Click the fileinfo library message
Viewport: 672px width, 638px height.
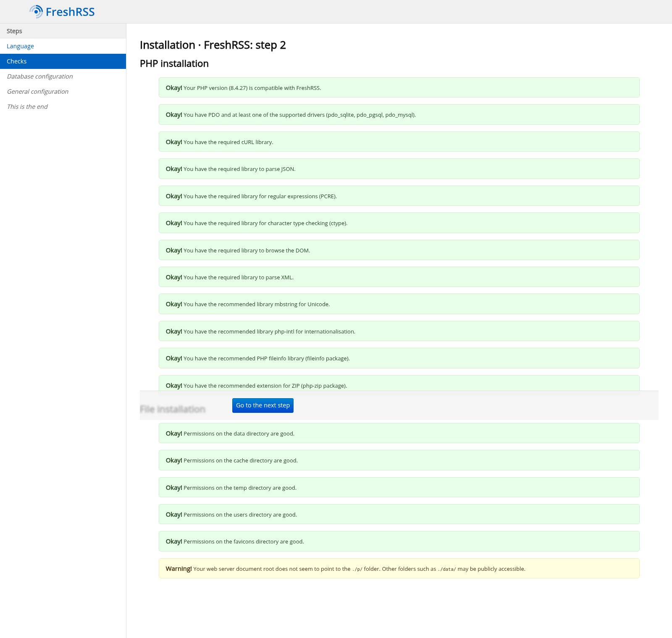point(399,358)
